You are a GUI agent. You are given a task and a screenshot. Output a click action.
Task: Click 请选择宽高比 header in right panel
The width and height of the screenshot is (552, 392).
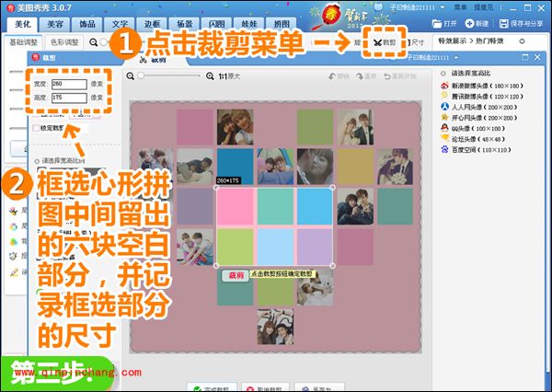[x=471, y=74]
